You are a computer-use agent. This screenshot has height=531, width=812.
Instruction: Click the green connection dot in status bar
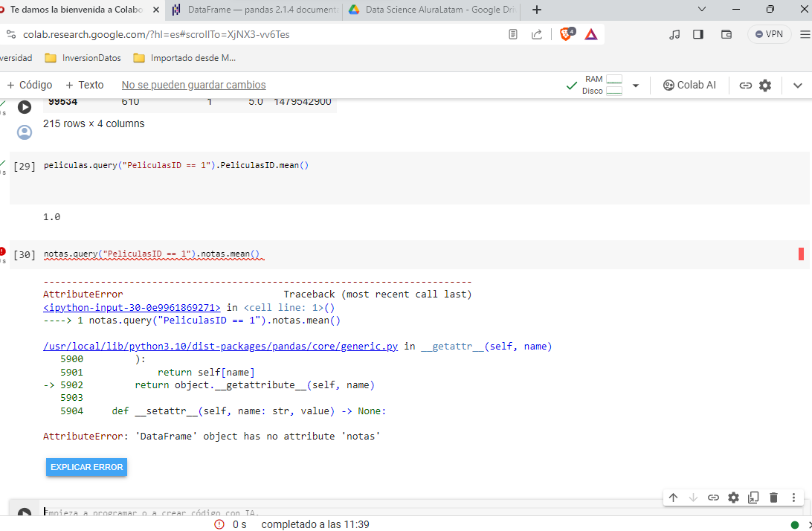(795, 525)
